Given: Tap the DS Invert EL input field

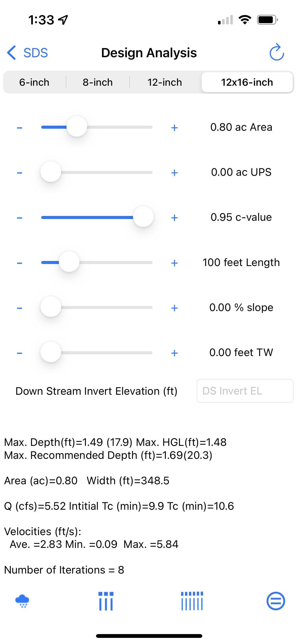Looking at the screenshot, I should (x=245, y=391).
